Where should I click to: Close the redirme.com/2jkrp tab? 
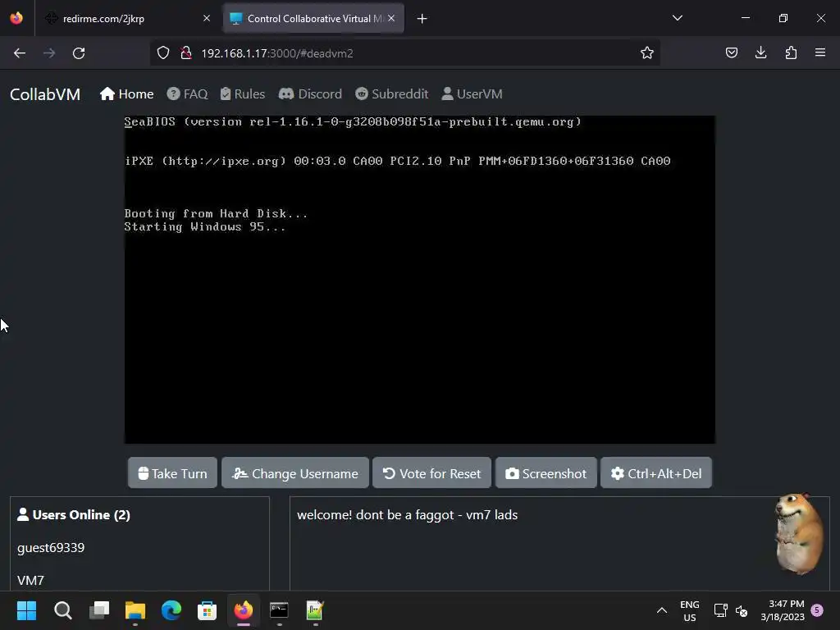tap(207, 18)
